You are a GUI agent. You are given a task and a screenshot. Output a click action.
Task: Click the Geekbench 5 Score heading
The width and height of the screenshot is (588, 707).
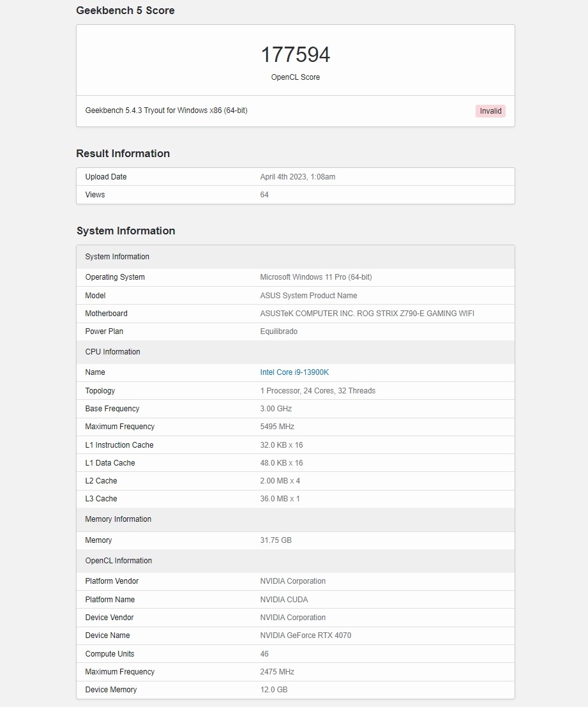(125, 10)
